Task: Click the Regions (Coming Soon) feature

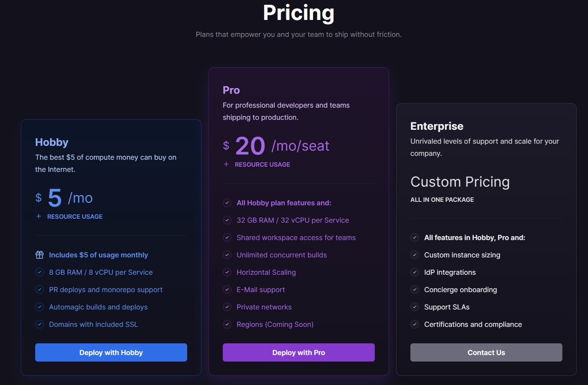Action: 275,324
